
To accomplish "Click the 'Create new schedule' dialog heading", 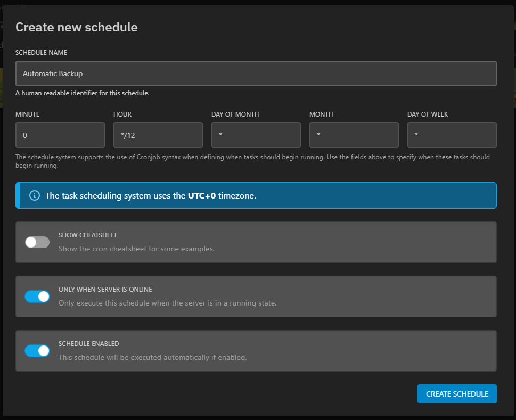I will [77, 27].
